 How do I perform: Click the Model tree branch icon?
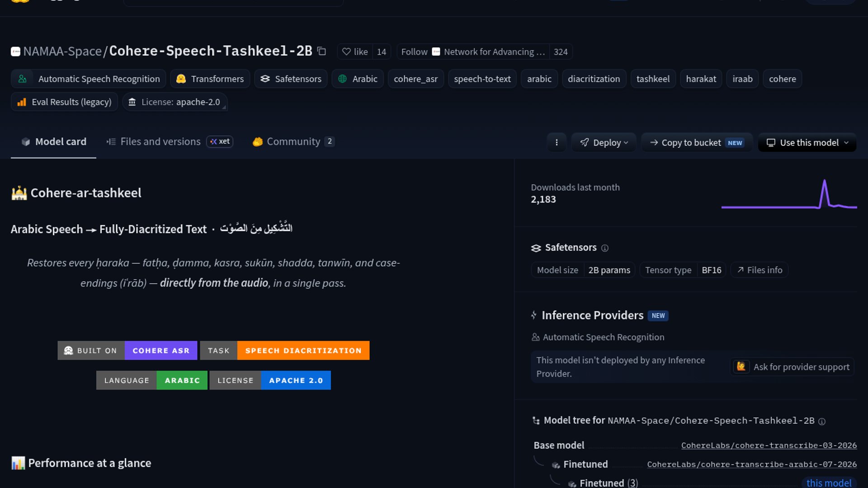coord(536,421)
